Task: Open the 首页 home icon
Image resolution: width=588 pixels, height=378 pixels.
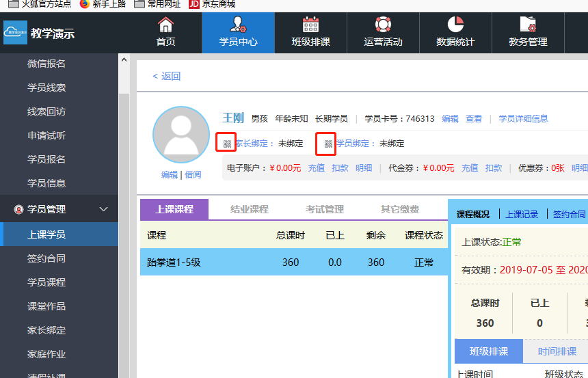Action: pos(165,25)
